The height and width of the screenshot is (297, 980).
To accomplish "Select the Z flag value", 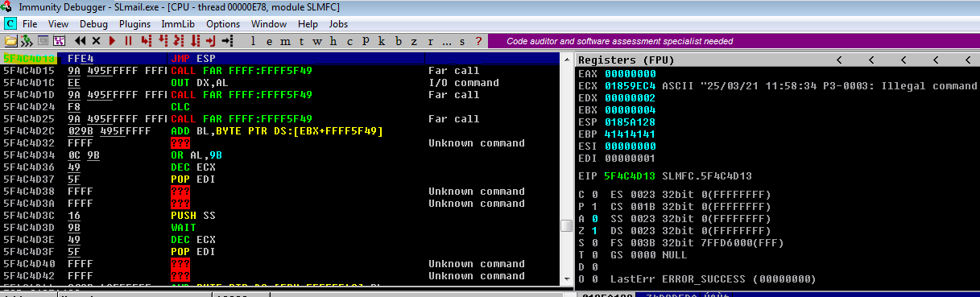I will 595,230.
